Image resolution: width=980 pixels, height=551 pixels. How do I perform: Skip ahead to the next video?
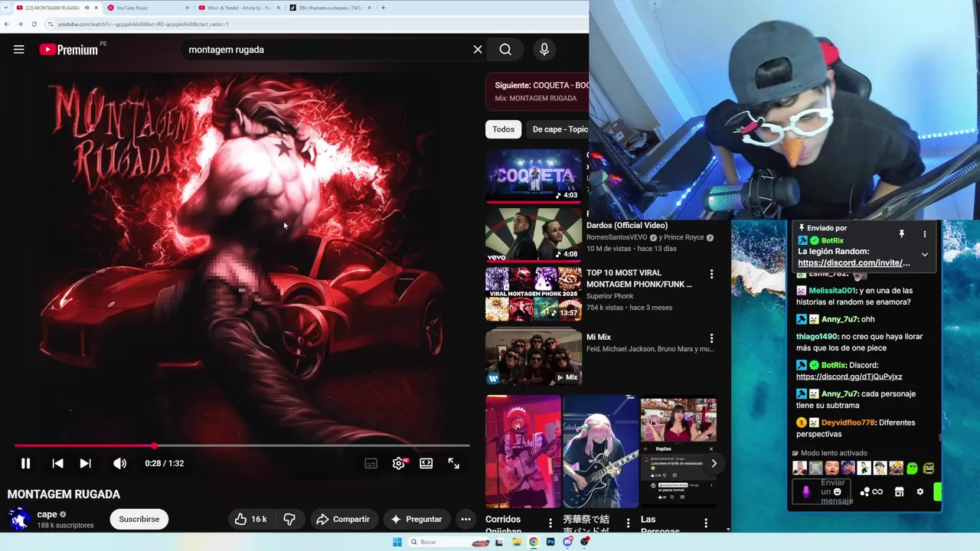86,463
